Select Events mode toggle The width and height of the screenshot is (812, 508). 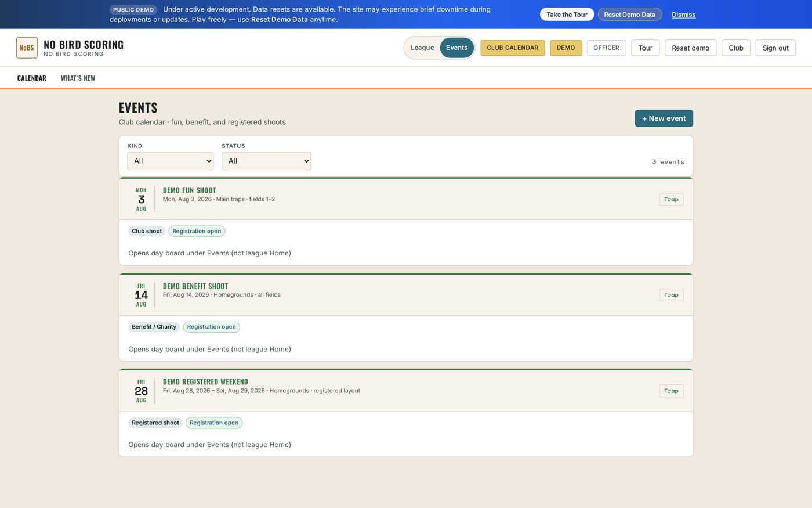click(x=456, y=48)
